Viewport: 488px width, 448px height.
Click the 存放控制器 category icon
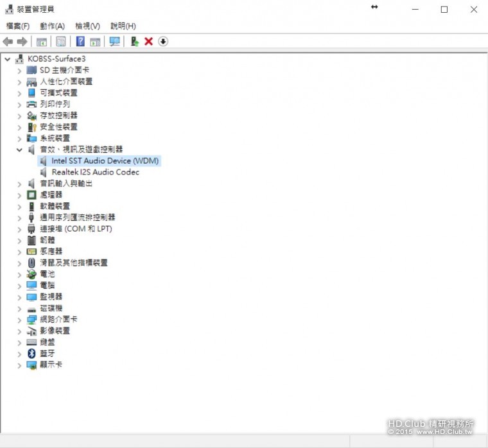tap(31, 116)
